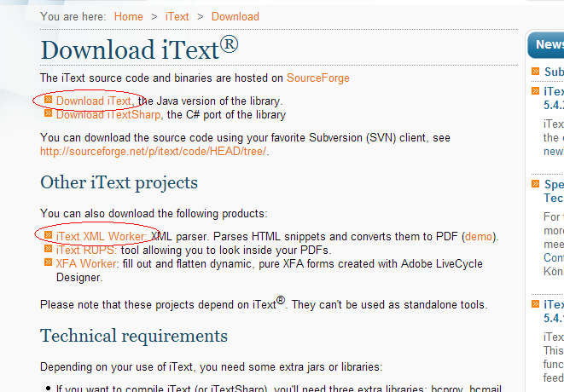This screenshot has height=392, width=564.
Task: Open the Download breadcrumb link
Action: click(235, 16)
